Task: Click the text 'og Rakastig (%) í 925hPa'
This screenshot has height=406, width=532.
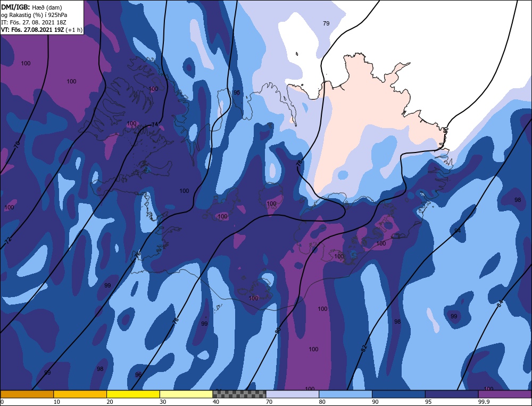Action: click(x=34, y=14)
